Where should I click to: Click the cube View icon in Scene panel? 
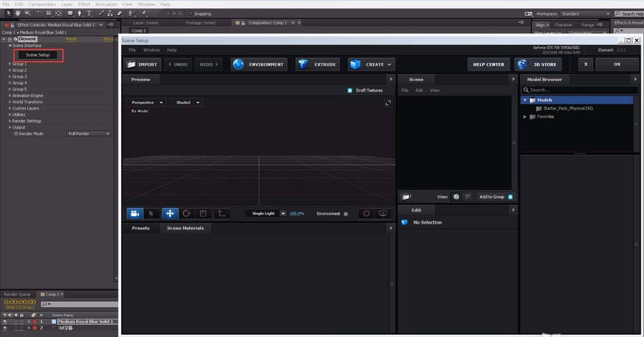point(468,197)
